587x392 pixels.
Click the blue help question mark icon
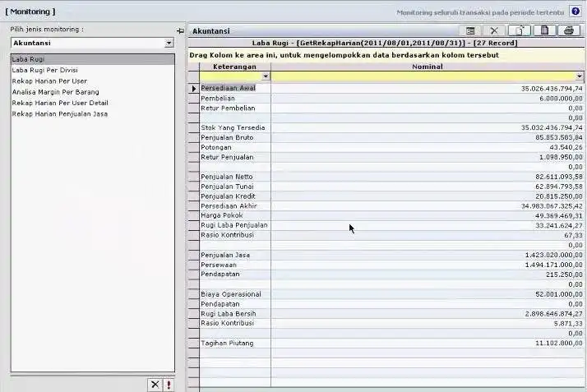(x=575, y=12)
